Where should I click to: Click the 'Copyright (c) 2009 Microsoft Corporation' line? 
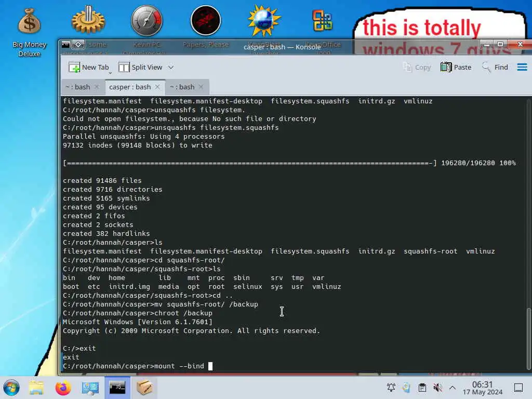(x=191, y=331)
